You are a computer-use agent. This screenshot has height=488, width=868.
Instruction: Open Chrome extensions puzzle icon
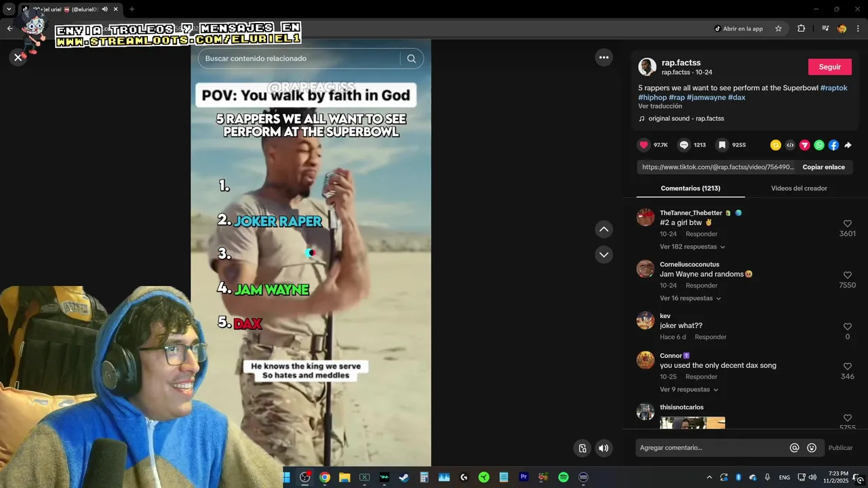[x=801, y=28]
